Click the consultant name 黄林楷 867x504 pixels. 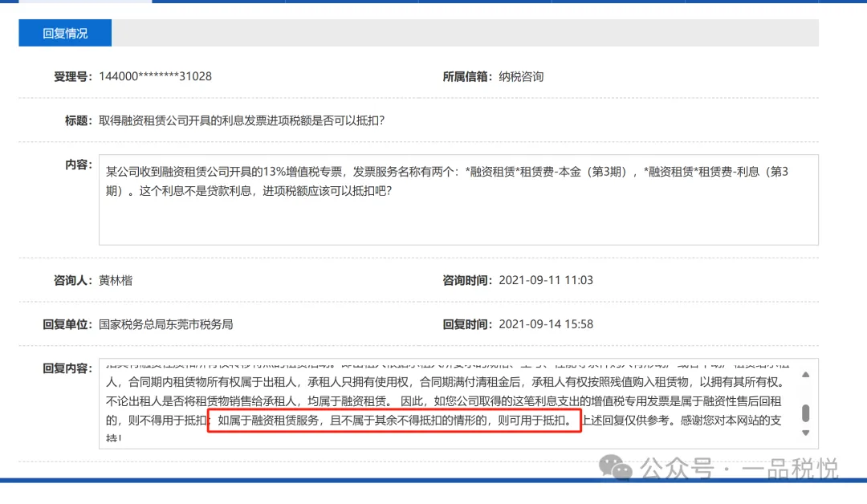click(x=115, y=280)
